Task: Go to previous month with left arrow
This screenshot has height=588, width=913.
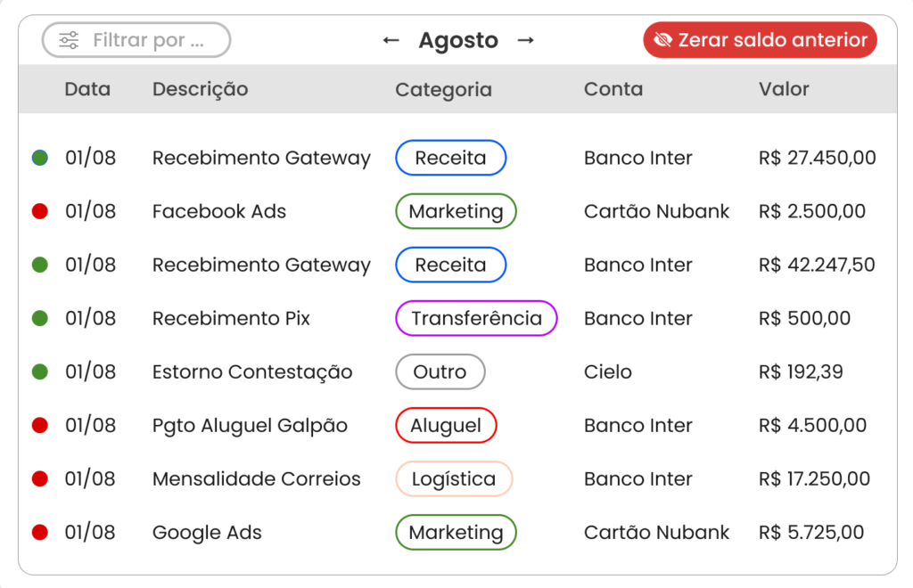Action: (x=391, y=40)
